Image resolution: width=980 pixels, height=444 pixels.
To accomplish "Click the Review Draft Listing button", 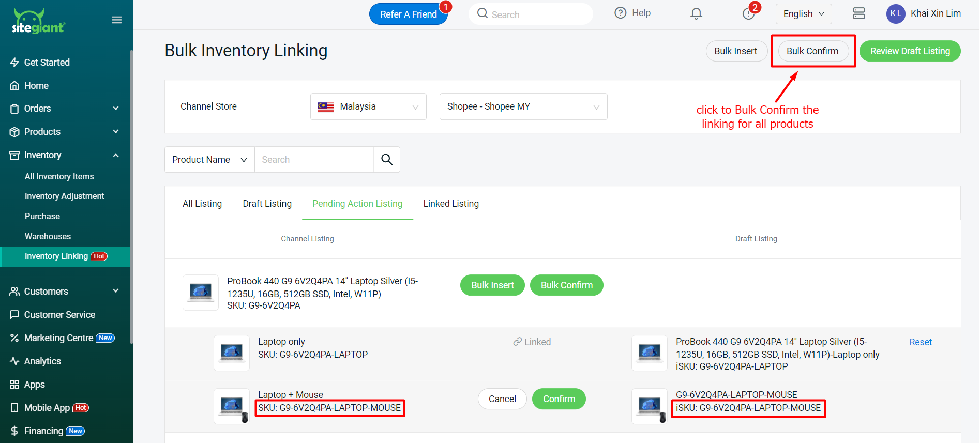I will pyautogui.click(x=910, y=51).
